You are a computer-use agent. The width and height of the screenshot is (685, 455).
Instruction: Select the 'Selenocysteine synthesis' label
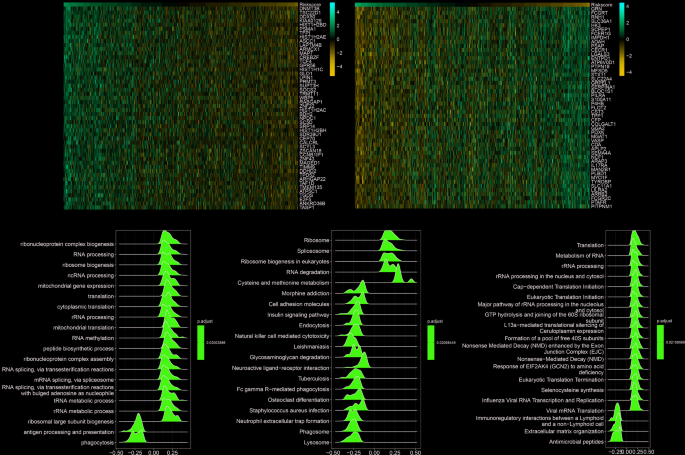point(573,390)
